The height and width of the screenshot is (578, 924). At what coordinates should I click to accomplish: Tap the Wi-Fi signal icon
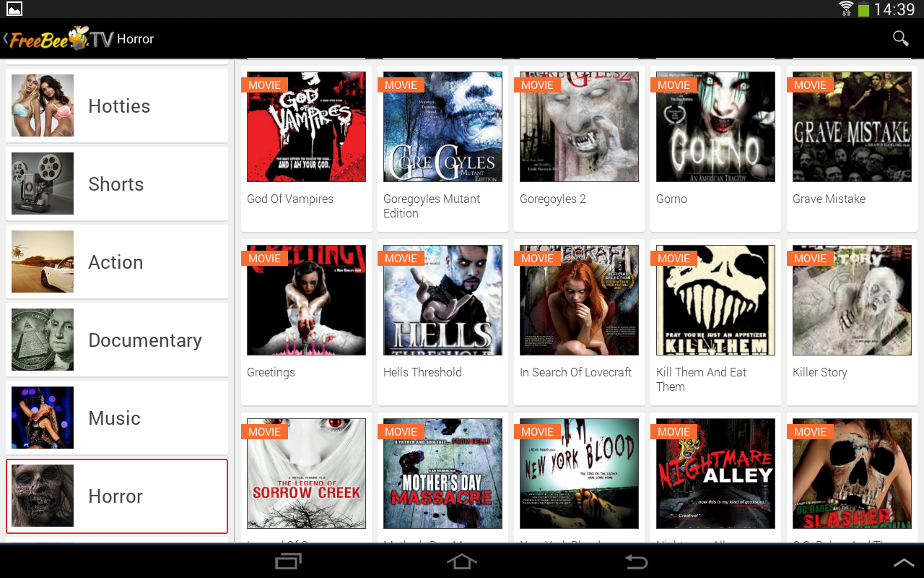tap(845, 9)
